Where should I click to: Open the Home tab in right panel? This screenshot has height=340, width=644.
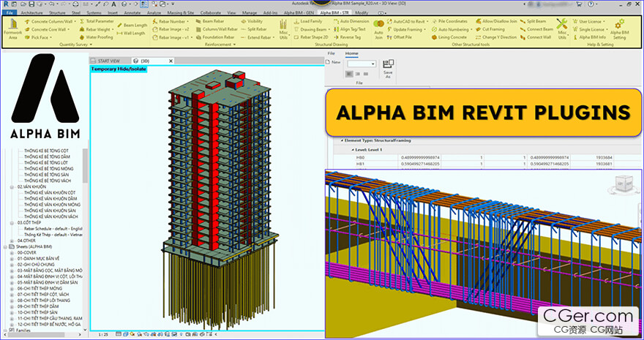[x=351, y=53]
